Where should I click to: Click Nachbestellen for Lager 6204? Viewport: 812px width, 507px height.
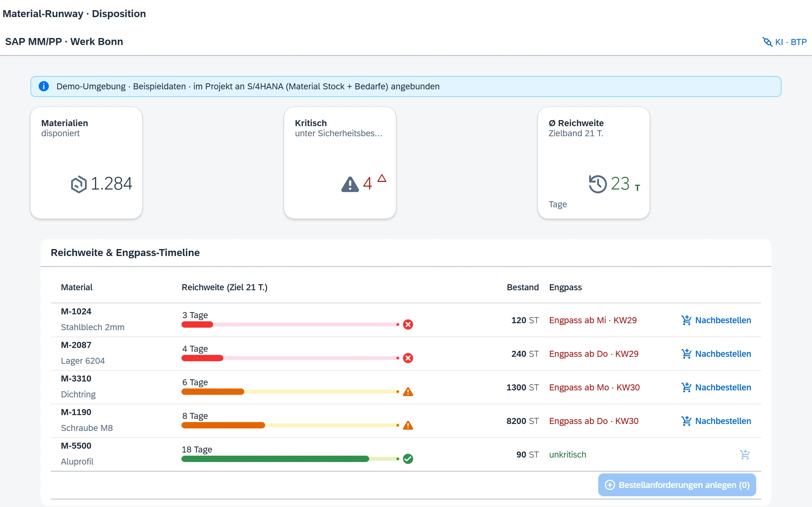coord(716,354)
